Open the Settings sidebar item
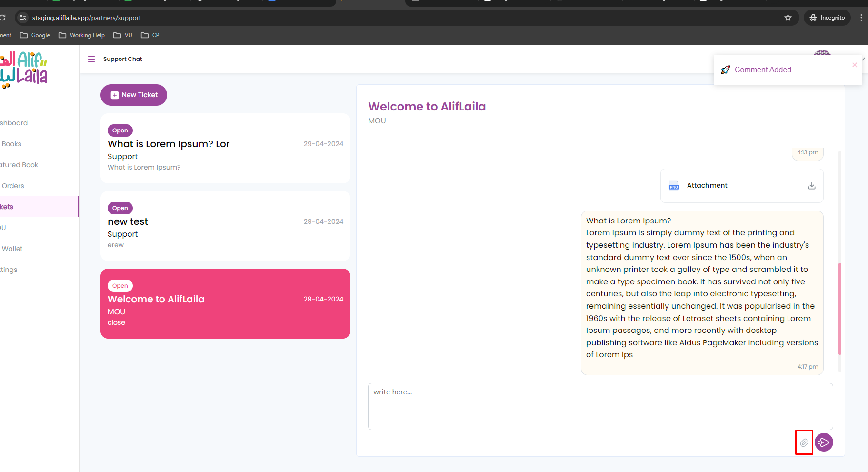This screenshot has width=868, height=472. (9, 270)
